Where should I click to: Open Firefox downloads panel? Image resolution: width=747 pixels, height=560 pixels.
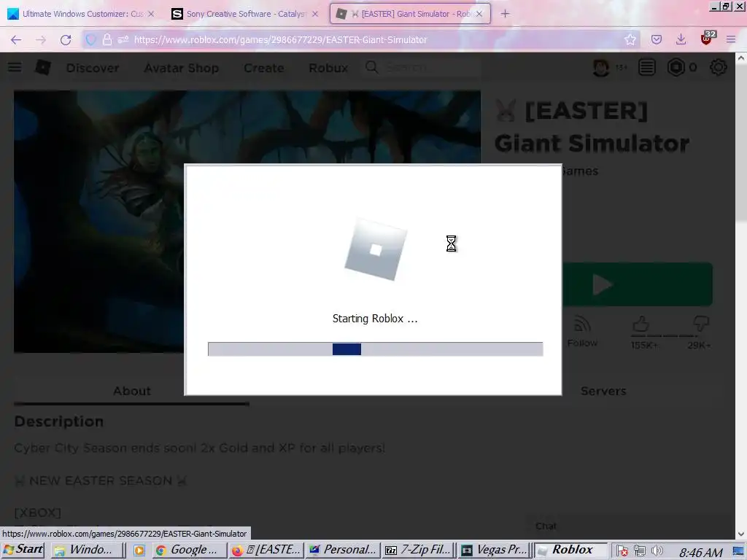pos(681,40)
